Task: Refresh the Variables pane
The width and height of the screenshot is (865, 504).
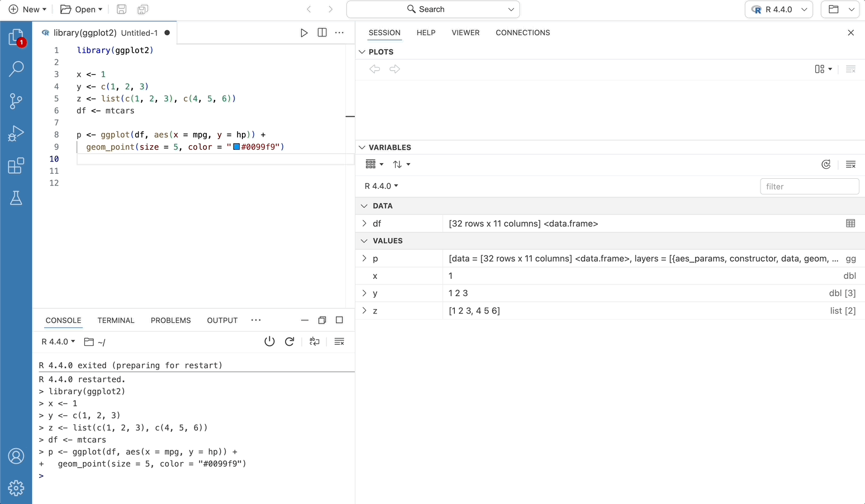Action: click(x=826, y=164)
